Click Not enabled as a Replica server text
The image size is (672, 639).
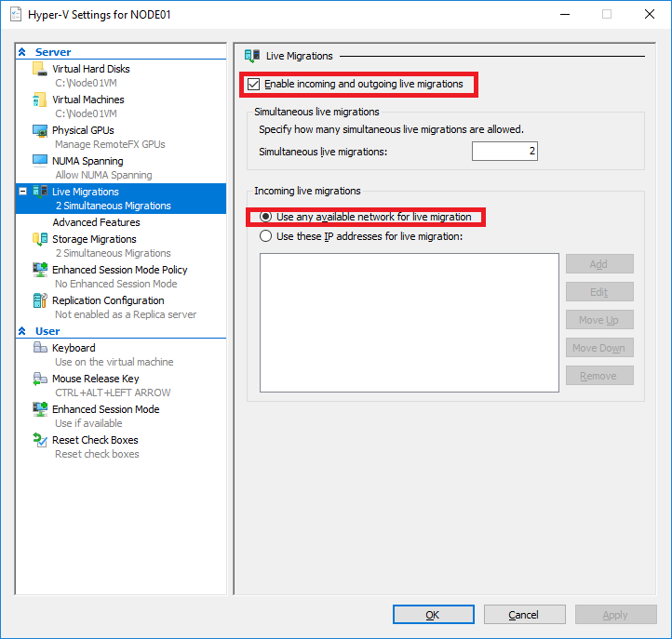126,314
